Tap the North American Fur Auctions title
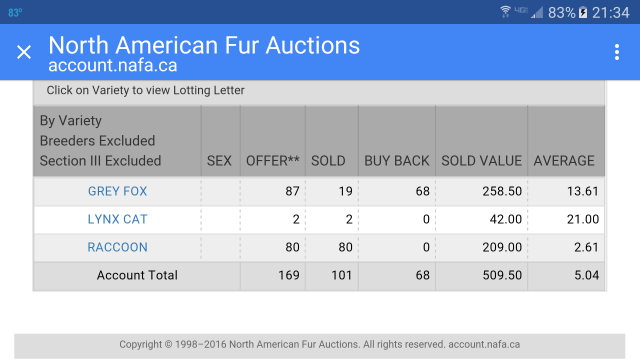 204,45
